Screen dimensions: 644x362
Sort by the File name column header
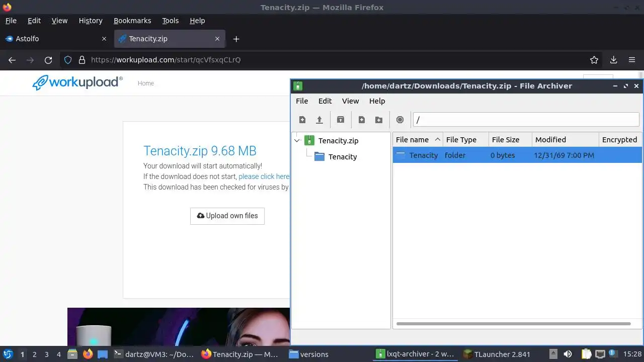417,140
